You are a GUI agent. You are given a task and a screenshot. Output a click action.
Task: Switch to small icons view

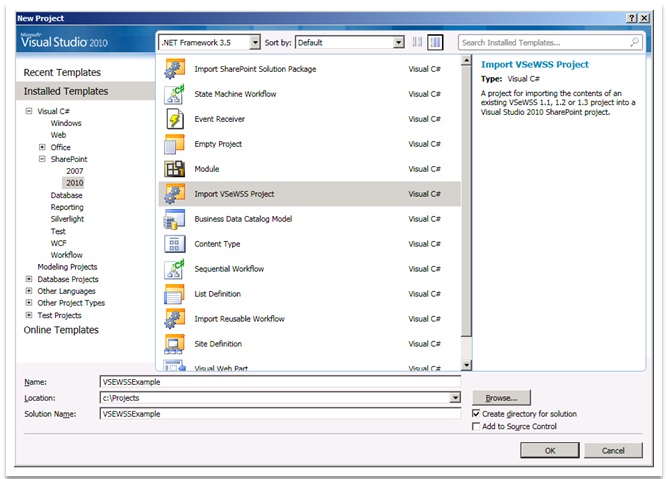coord(418,42)
